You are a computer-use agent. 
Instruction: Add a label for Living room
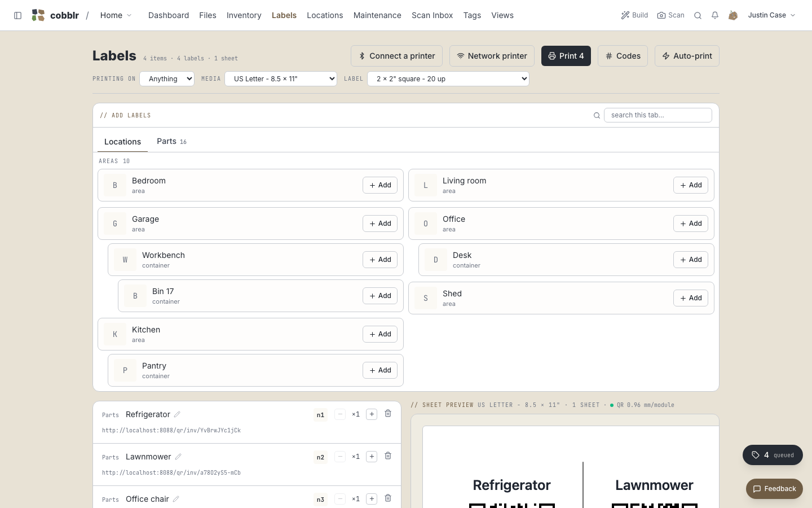691,185
